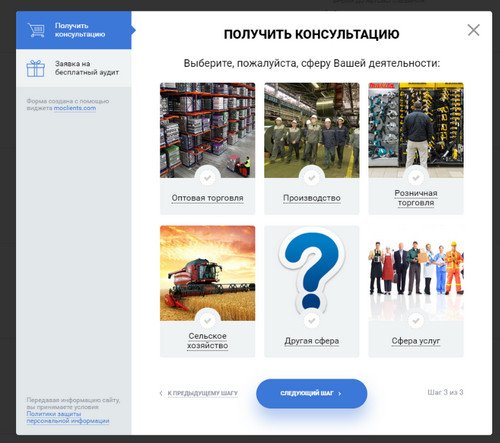Choose the Сфера услуг label
Viewport: 500px width, 443px height.
click(x=416, y=341)
